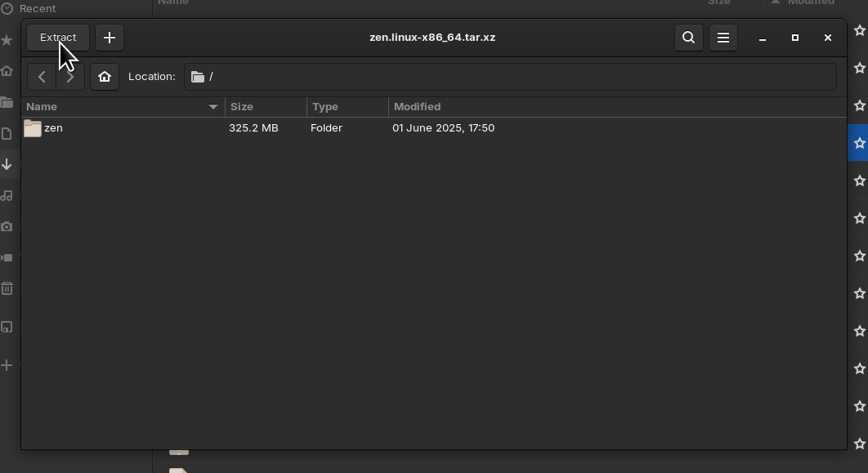Sort archive entries by Modified column
868x473 pixels.
(x=617, y=107)
